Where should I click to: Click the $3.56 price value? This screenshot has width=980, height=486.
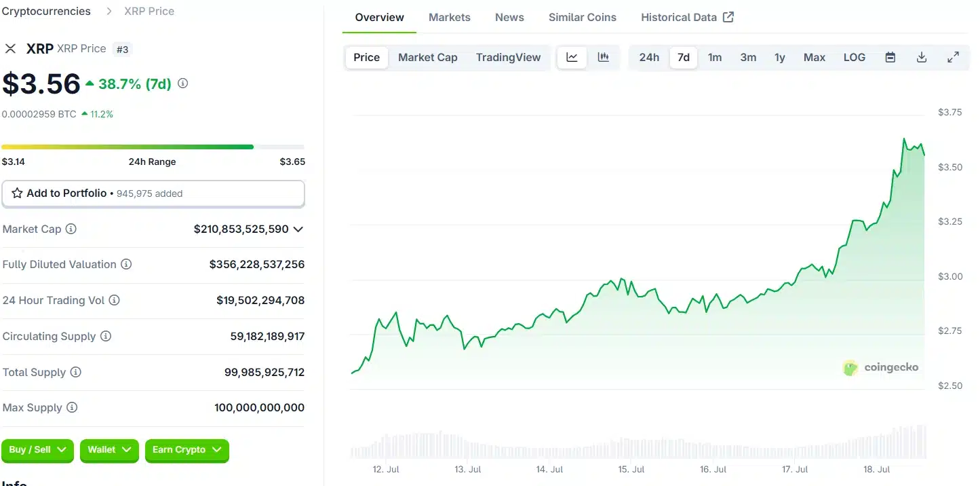[41, 83]
